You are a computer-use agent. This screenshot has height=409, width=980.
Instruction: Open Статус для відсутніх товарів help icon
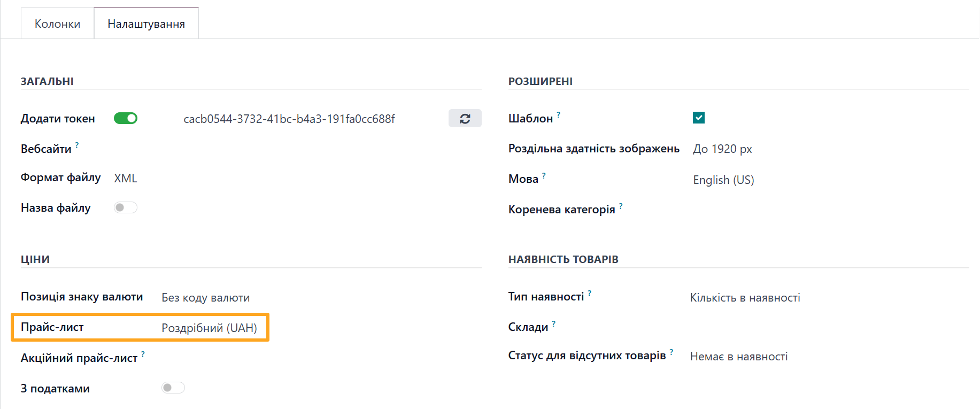[672, 352]
